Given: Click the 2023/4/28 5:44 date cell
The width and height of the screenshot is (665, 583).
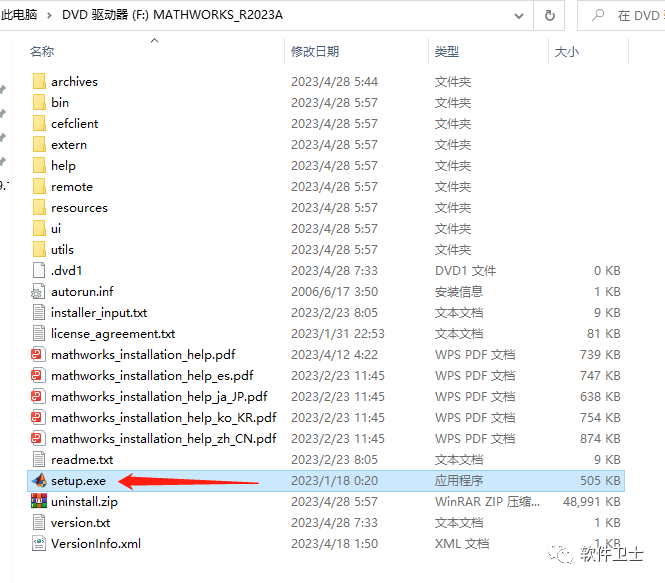Looking at the screenshot, I should (x=334, y=81).
